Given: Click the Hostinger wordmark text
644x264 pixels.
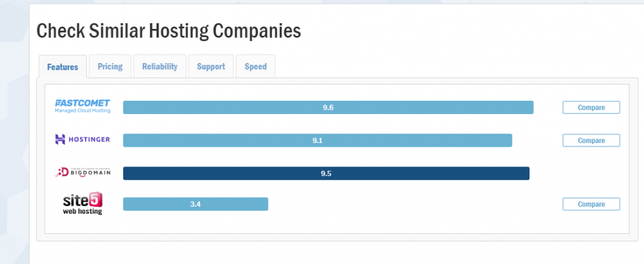Looking at the screenshot, I should [x=90, y=139].
